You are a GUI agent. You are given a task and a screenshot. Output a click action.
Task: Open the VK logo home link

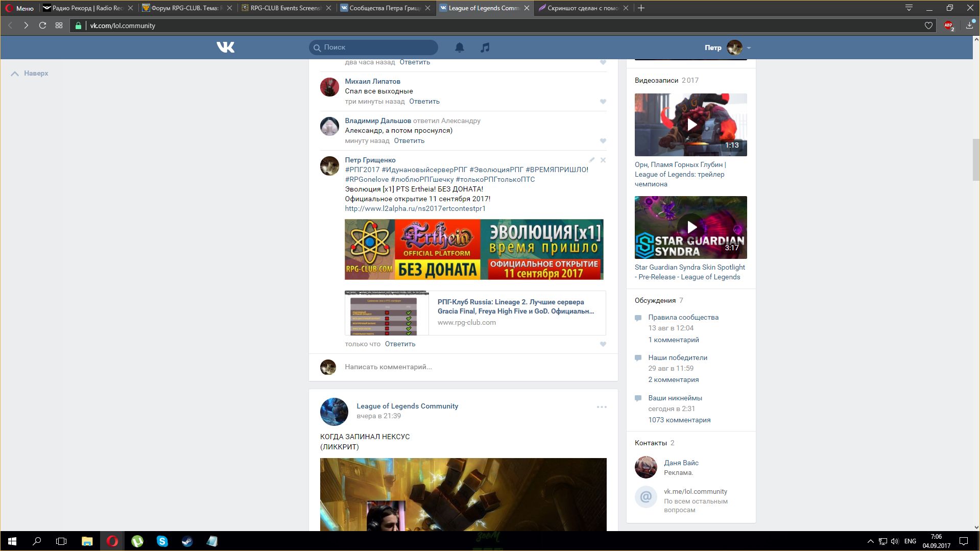tap(225, 47)
